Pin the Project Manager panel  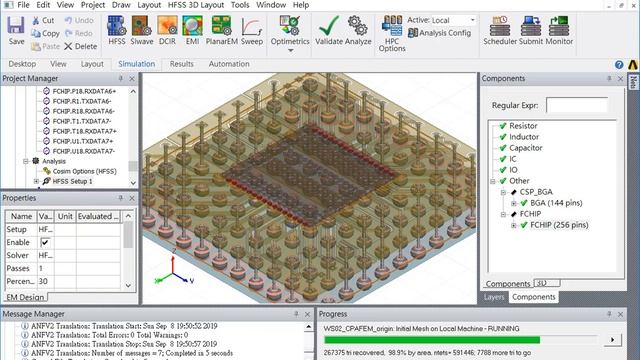121,78
